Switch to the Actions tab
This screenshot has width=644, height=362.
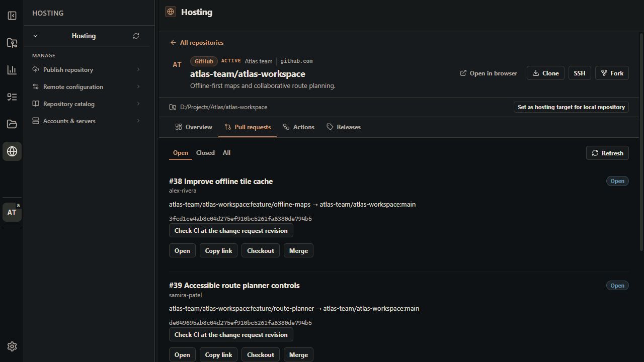coord(298,127)
